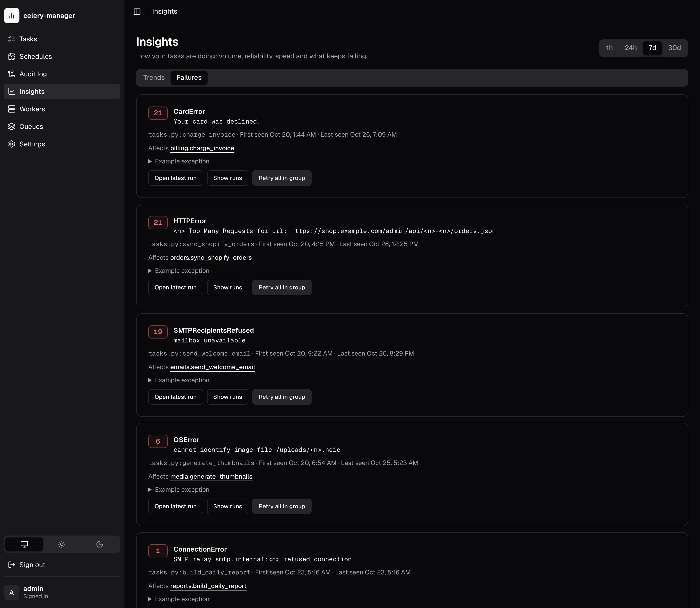This screenshot has width=700, height=608.
Task: Open the Tasks icon in sidebar
Action: [12, 39]
